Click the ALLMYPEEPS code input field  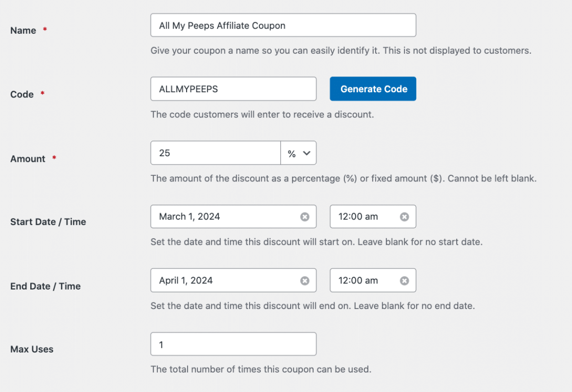pos(233,89)
